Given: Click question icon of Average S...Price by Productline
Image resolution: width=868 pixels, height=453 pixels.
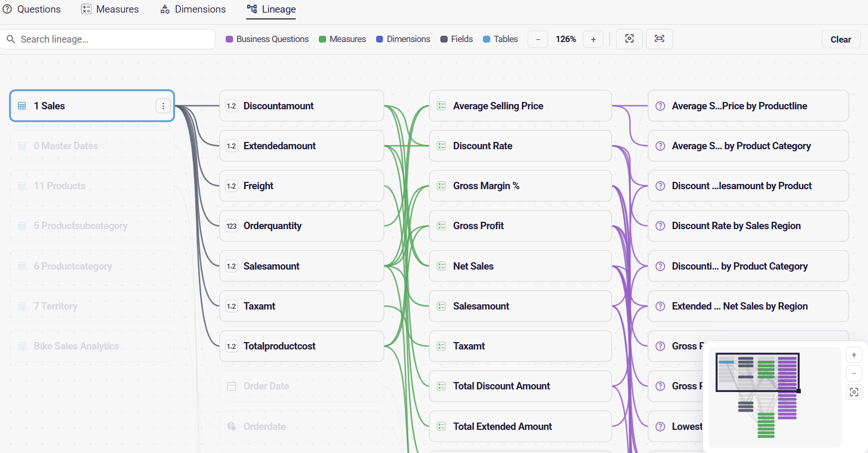Looking at the screenshot, I should click(660, 106).
